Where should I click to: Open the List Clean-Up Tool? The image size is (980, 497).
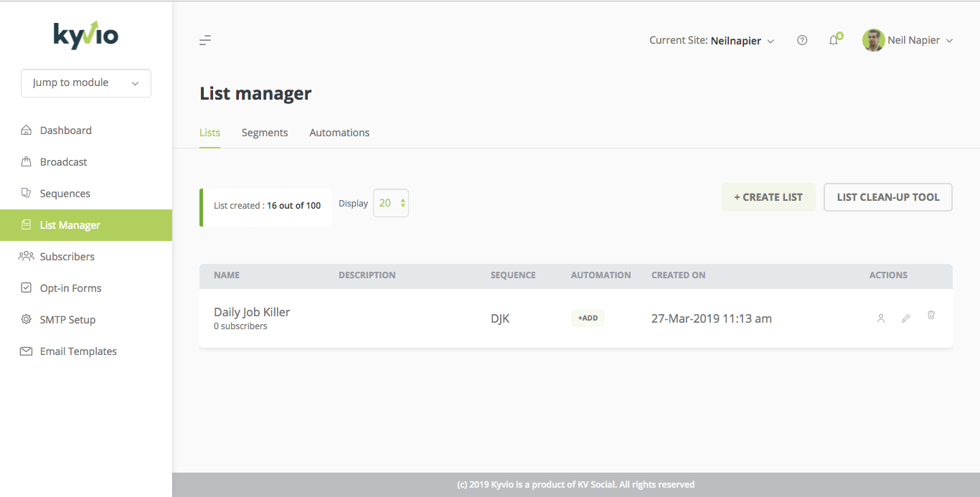tap(888, 197)
